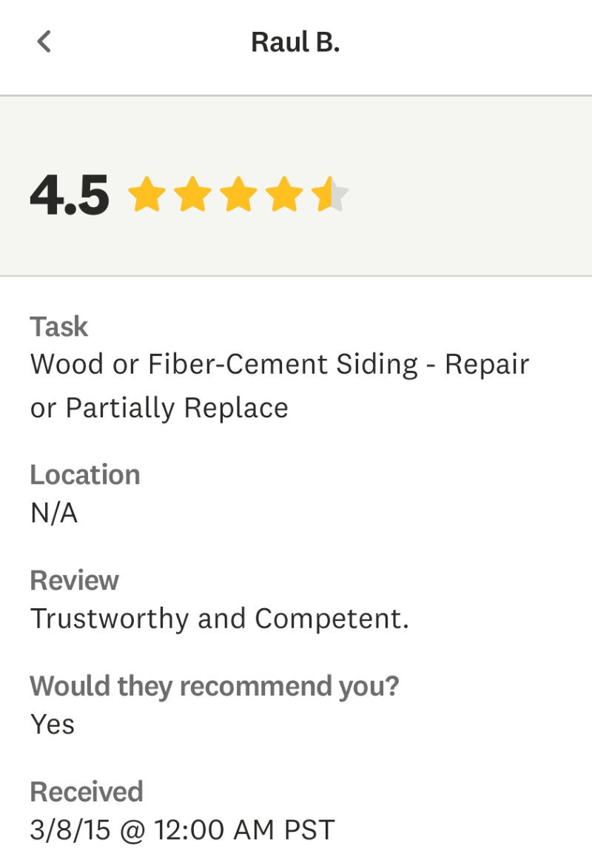This screenshot has height=868, width=592.
Task: Click the Review label
Action: click(74, 580)
